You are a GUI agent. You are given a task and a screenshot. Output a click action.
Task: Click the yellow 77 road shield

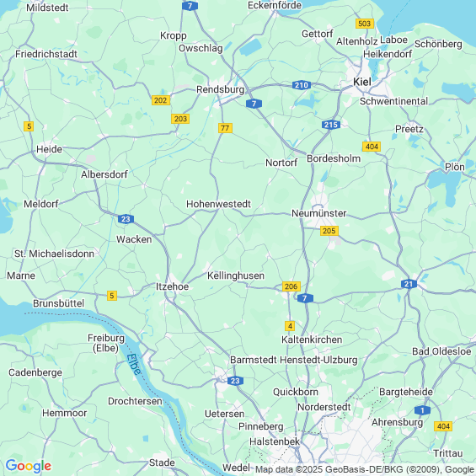225,128
